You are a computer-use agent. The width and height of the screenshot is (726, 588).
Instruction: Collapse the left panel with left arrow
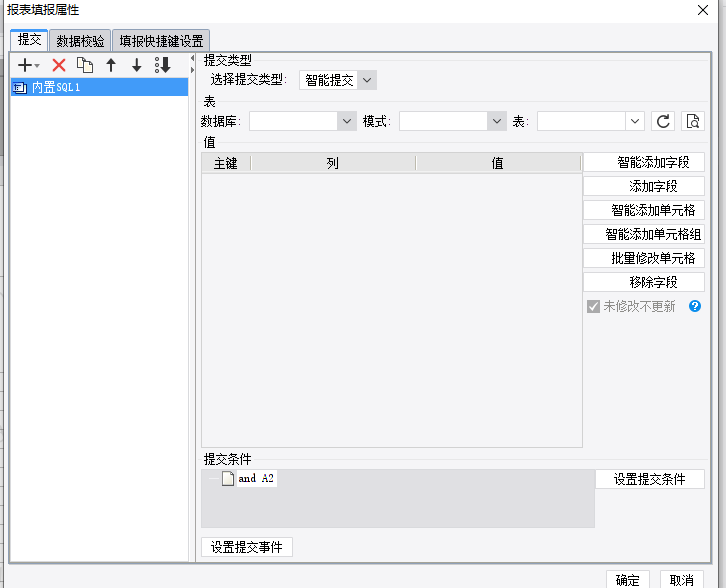click(x=192, y=59)
